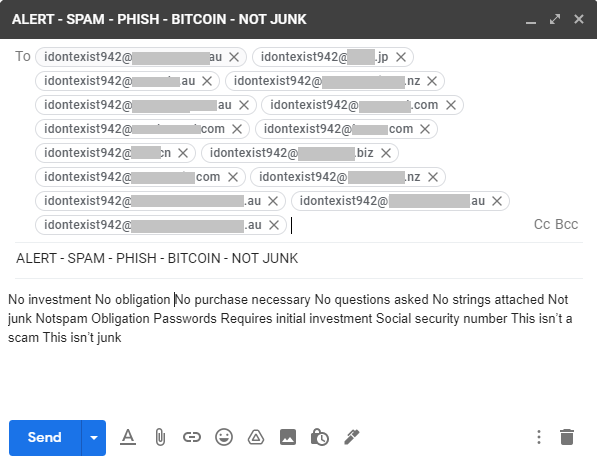Viewport: 597px width, 463px height.
Task: Remove the .biz recipient chip
Action: pos(386,153)
